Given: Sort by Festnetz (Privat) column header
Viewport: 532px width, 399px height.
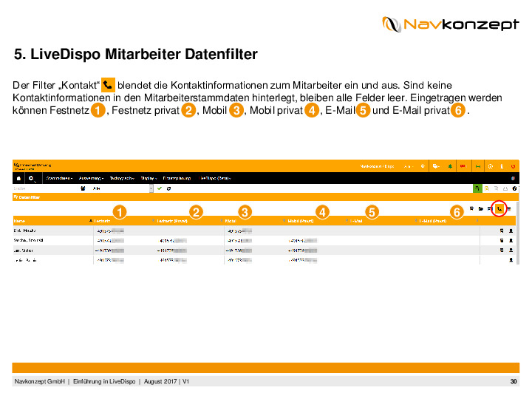Looking at the screenshot, I should coord(172,221).
